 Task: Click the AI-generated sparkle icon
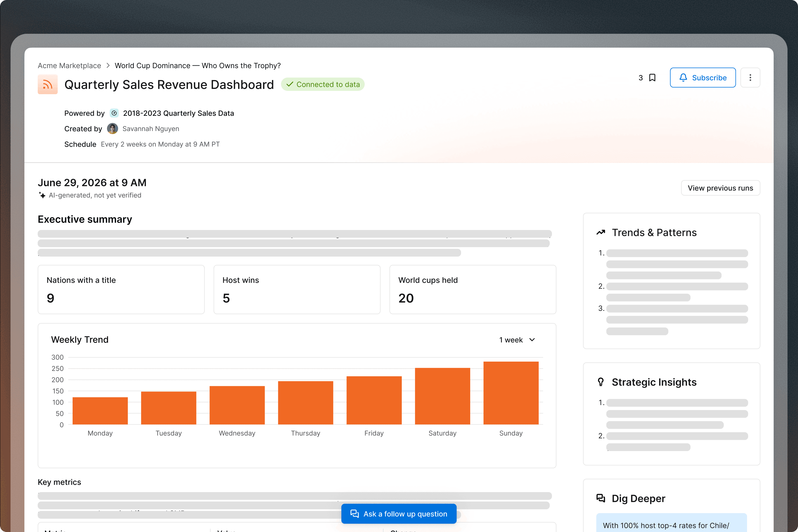pyautogui.click(x=42, y=195)
